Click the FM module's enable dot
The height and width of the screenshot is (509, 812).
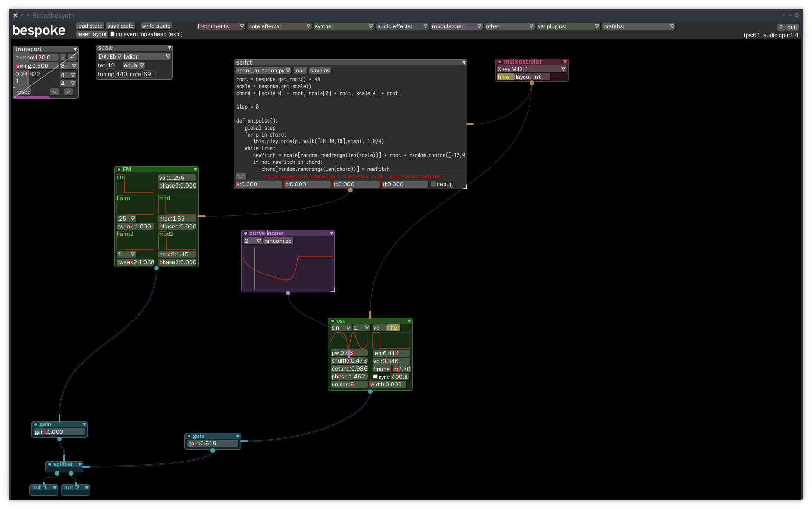click(x=119, y=170)
